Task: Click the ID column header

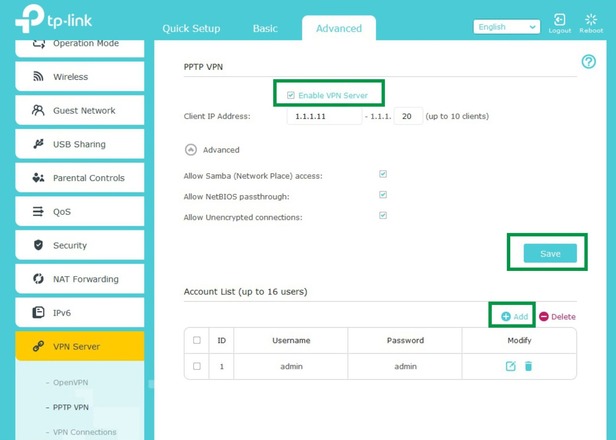Action: click(222, 341)
